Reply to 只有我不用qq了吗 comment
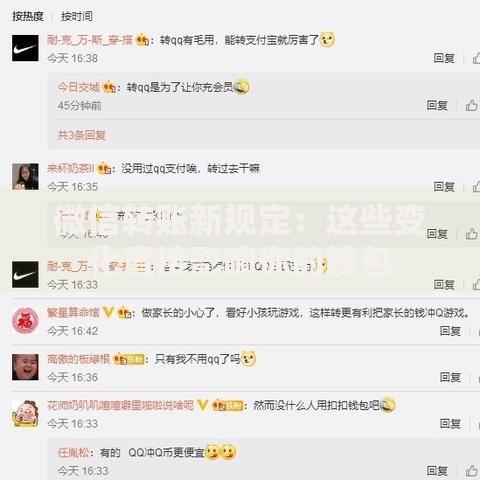The height and width of the screenshot is (480, 480). (450, 377)
